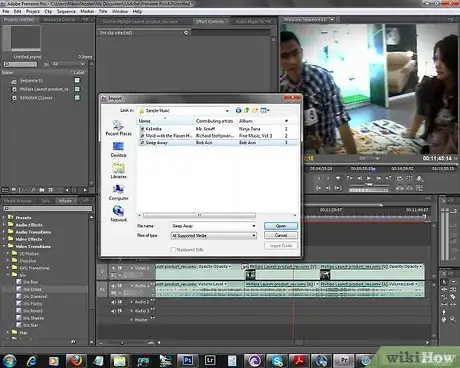Open the Trim monitor button
The image size is (460, 368).
click(419, 188)
